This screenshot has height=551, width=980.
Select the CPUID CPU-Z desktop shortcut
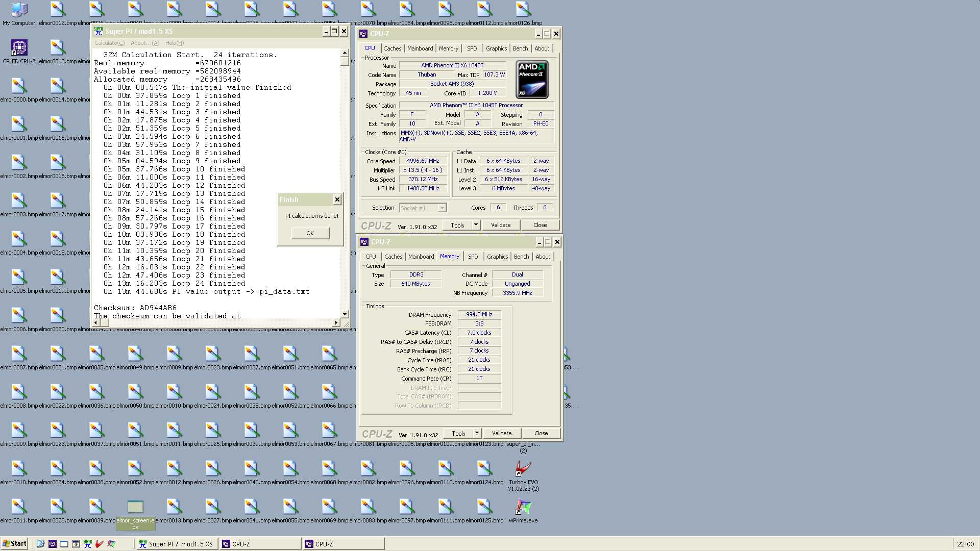pyautogui.click(x=19, y=52)
